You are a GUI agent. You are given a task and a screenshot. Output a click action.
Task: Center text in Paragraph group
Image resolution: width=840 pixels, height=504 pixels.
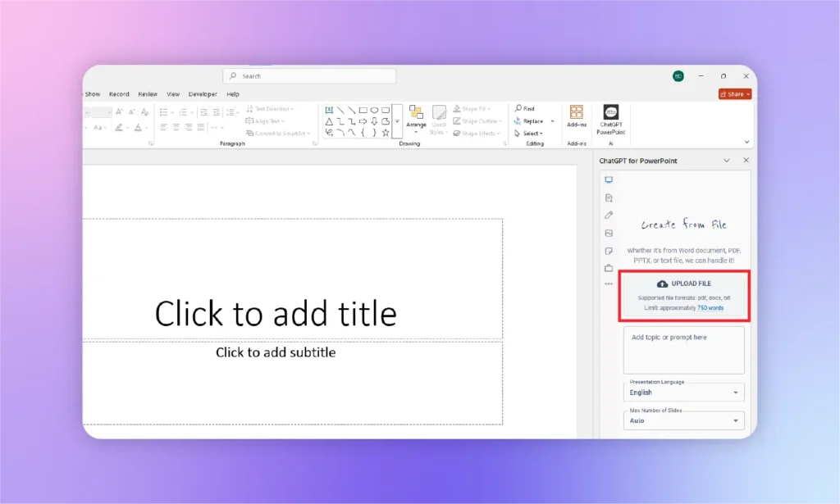pos(176,127)
